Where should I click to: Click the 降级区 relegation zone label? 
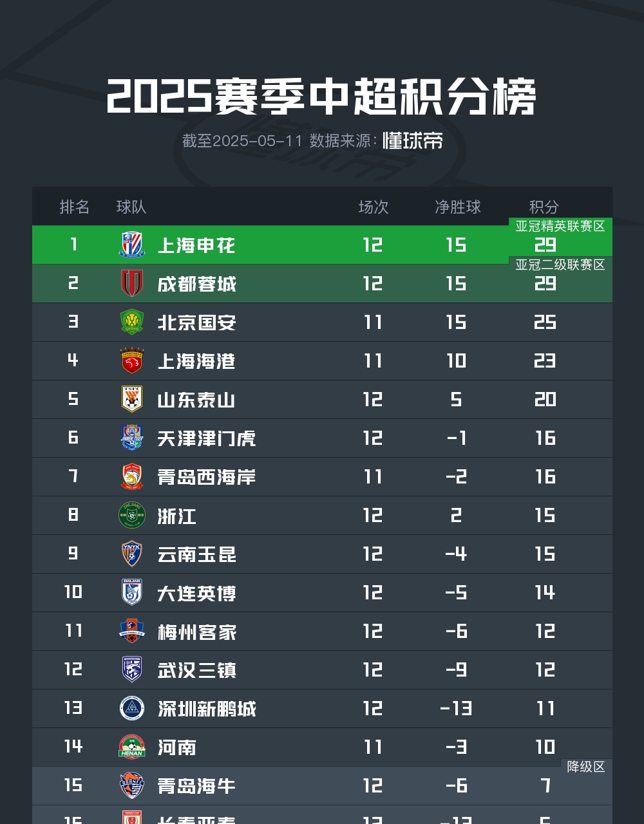tap(586, 767)
